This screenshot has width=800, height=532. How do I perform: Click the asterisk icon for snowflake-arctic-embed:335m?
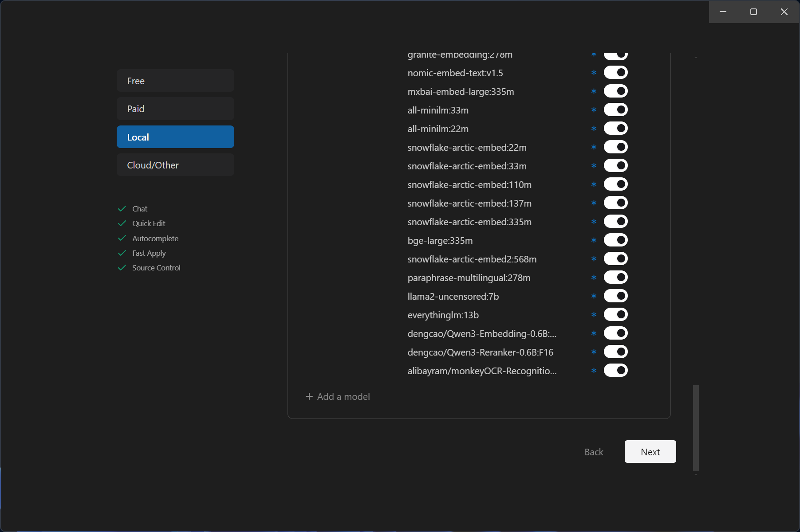click(x=594, y=222)
